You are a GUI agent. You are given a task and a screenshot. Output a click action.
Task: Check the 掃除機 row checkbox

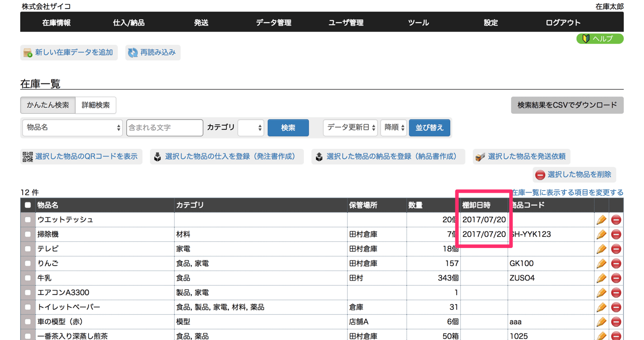click(x=28, y=234)
